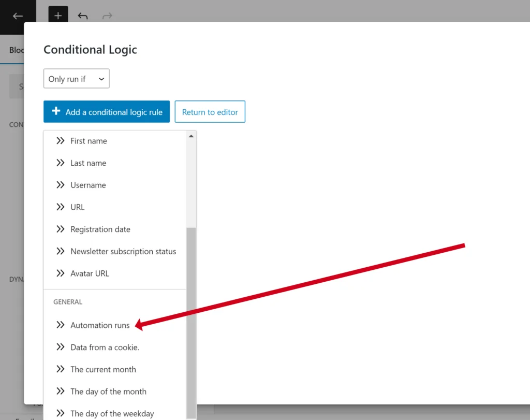Click the chevron icon beside Username
This screenshot has width=530, height=420.
coord(61,185)
